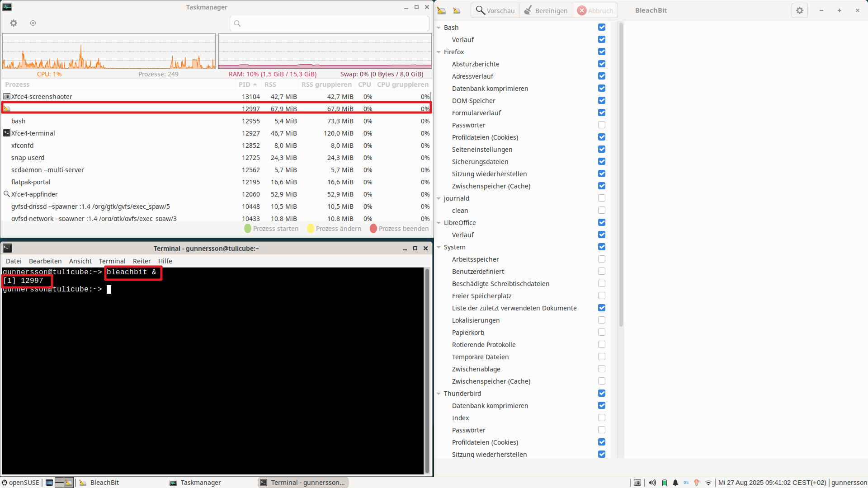Open the Ansicht menu in Terminal

pos(80,261)
